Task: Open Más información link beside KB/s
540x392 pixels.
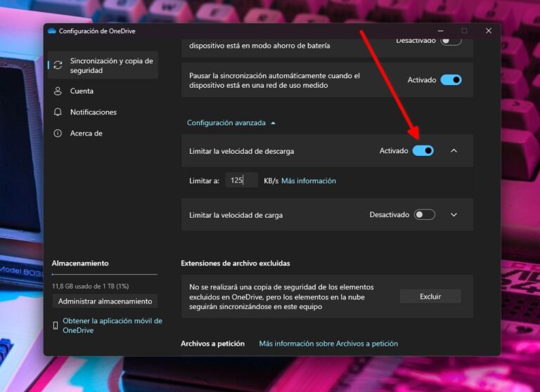Action: coord(309,181)
